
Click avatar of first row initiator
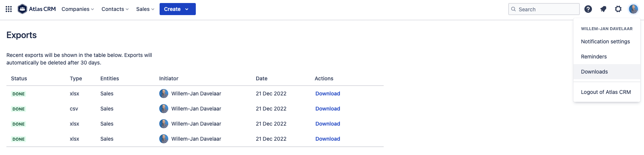tap(164, 94)
